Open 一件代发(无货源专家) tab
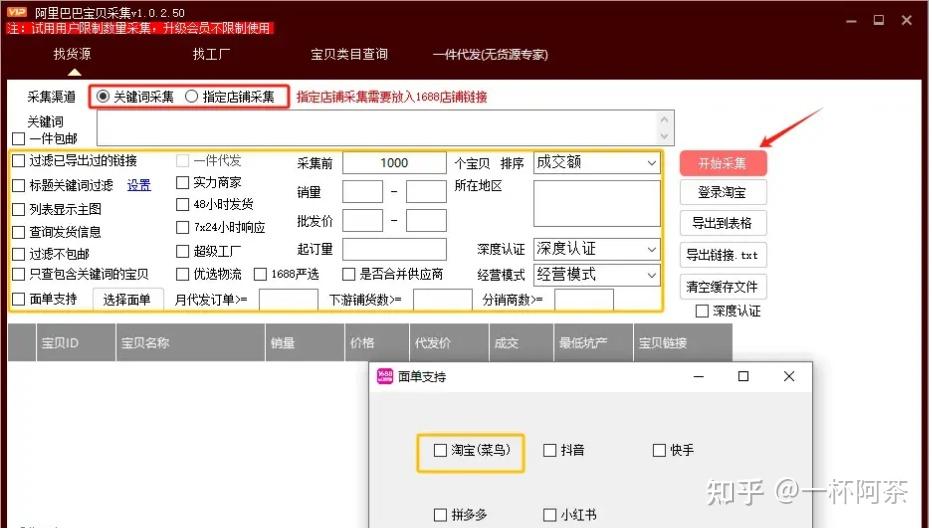This screenshot has width=932, height=530. (x=490, y=55)
